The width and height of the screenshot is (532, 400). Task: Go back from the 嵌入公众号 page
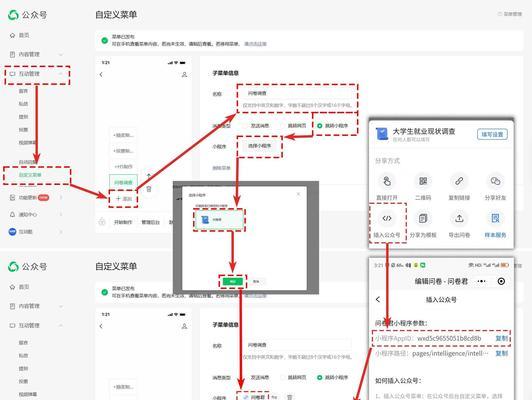point(378,299)
